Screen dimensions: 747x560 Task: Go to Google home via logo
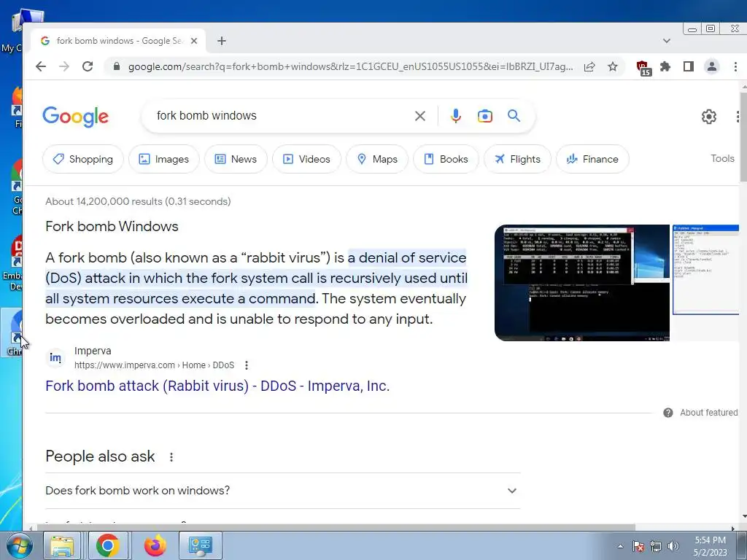pos(75,116)
